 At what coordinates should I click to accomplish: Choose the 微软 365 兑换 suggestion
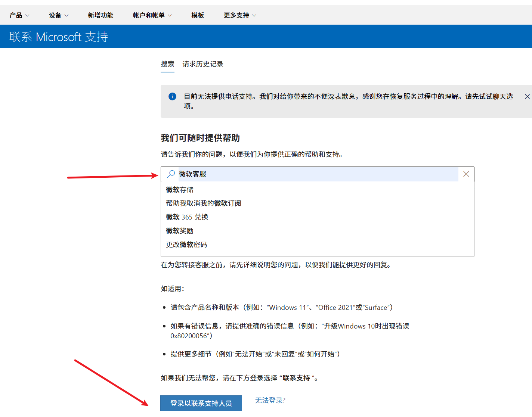187,217
